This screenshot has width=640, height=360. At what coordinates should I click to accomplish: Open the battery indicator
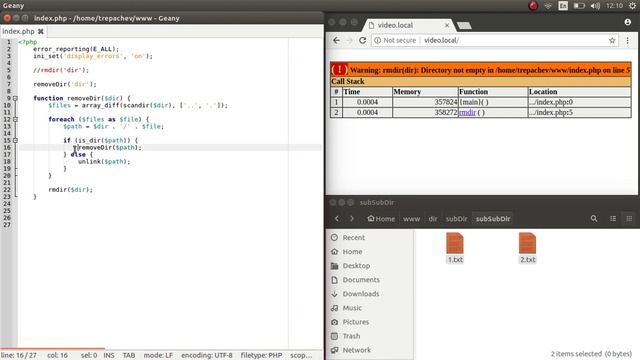(579, 6)
